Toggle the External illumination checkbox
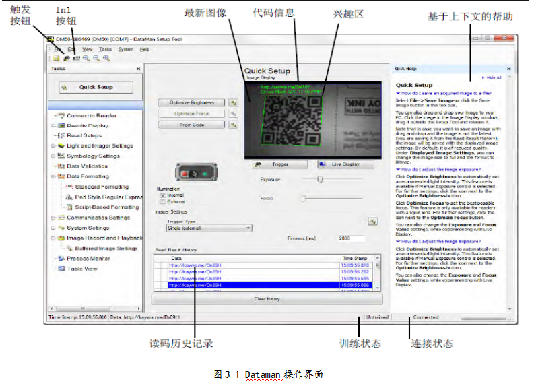The image size is (534, 392). (163, 201)
